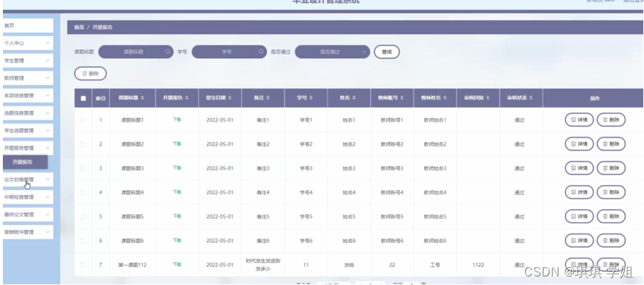644x285 pixels.
Task: Expand 最终论文管理 sidebar menu
Action: (28, 215)
